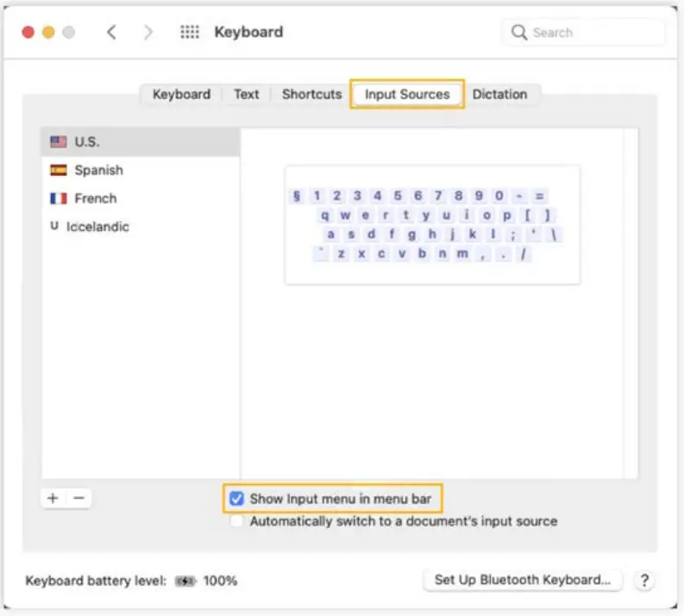Select Spanish in input source list
Viewport: 684px width, 616px height.
click(141, 170)
